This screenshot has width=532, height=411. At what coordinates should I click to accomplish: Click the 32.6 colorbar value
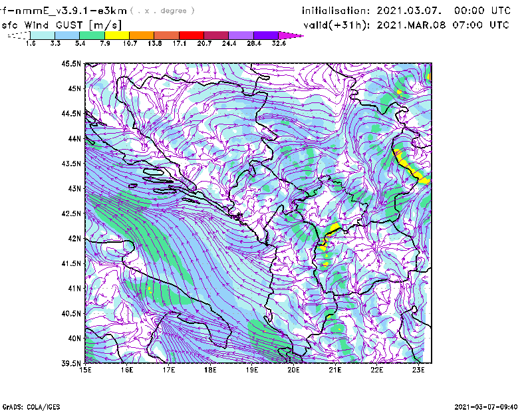(x=279, y=43)
